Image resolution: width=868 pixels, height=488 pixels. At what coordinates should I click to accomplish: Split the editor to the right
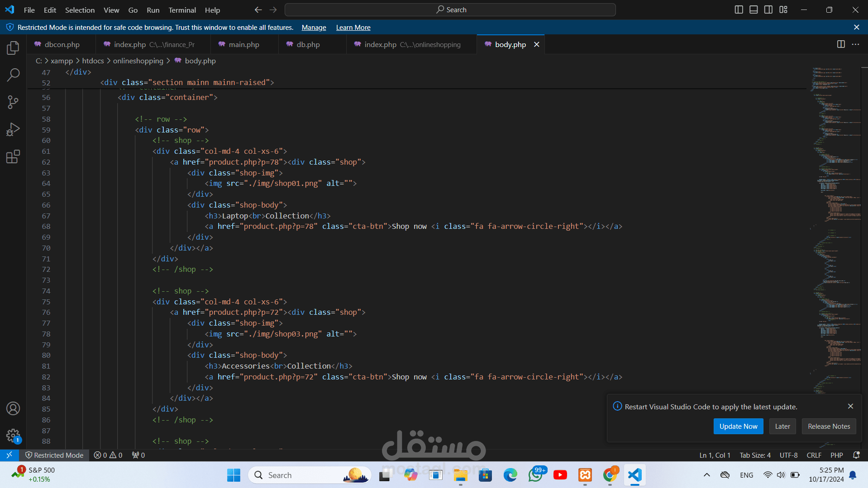click(841, 44)
